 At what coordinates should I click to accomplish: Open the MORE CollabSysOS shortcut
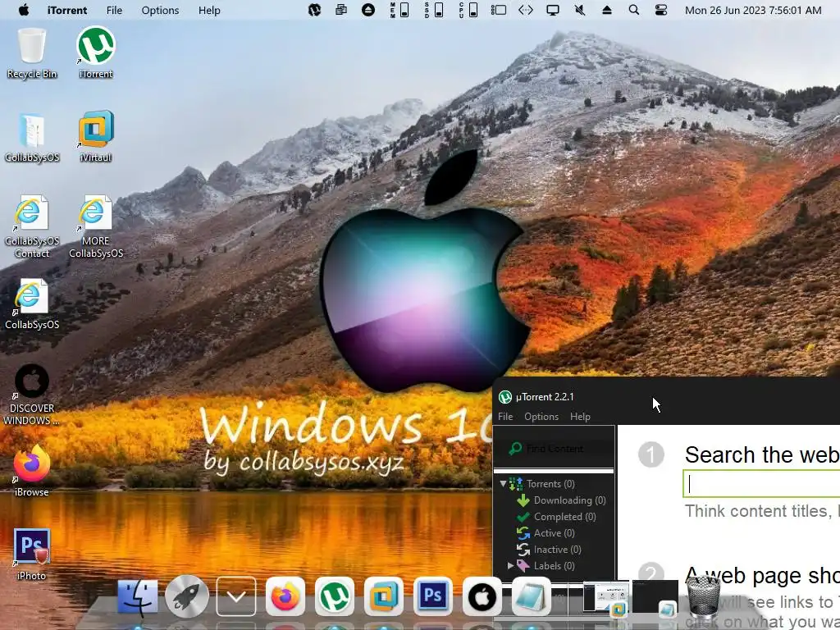[96, 227]
